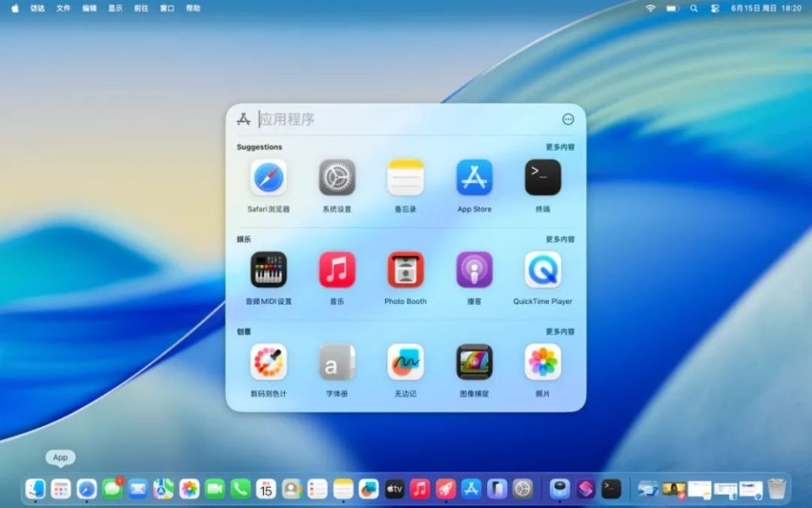Open Reminders in the Dock

317,489
